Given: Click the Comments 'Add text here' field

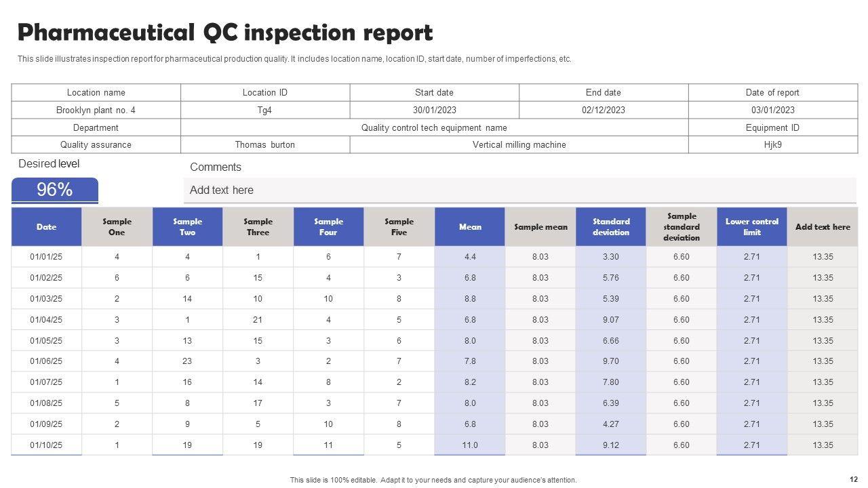Looking at the screenshot, I should click(x=521, y=190).
